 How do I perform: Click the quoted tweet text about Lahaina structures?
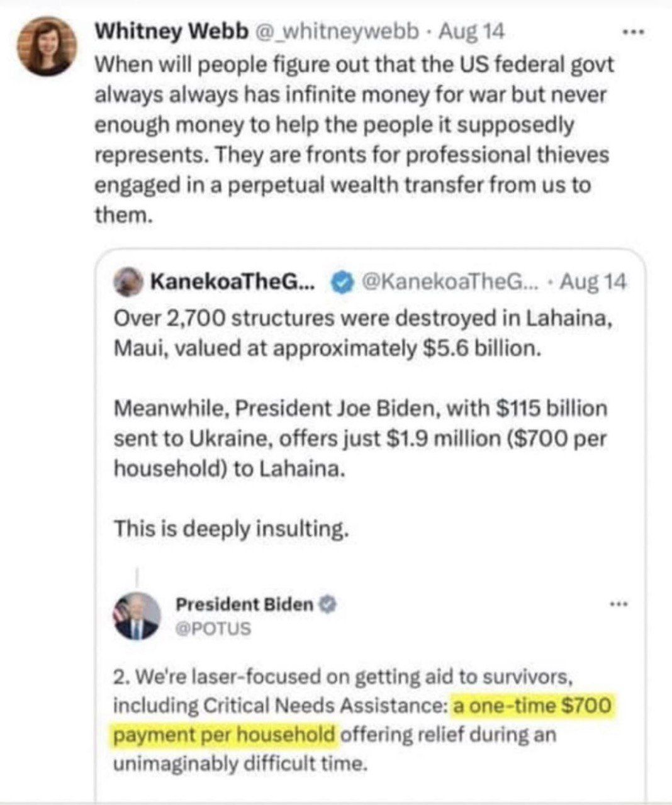(x=362, y=333)
